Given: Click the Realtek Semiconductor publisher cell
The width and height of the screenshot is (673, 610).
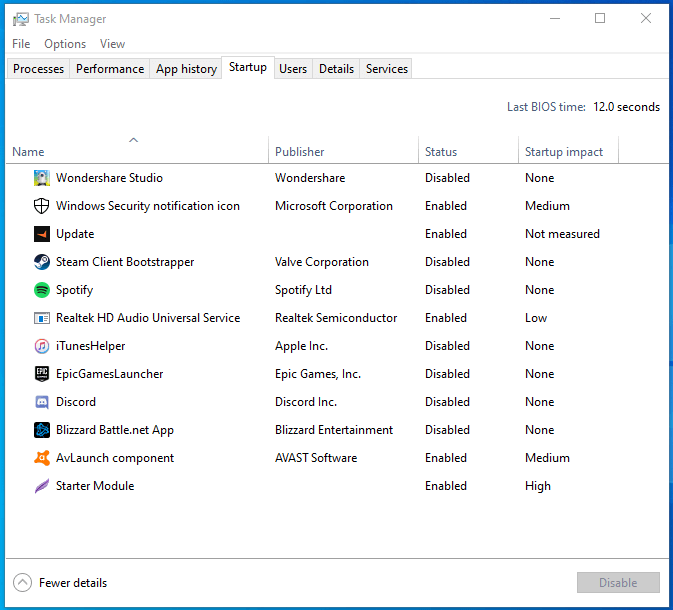Looking at the screenshot, I should [336, 318].
